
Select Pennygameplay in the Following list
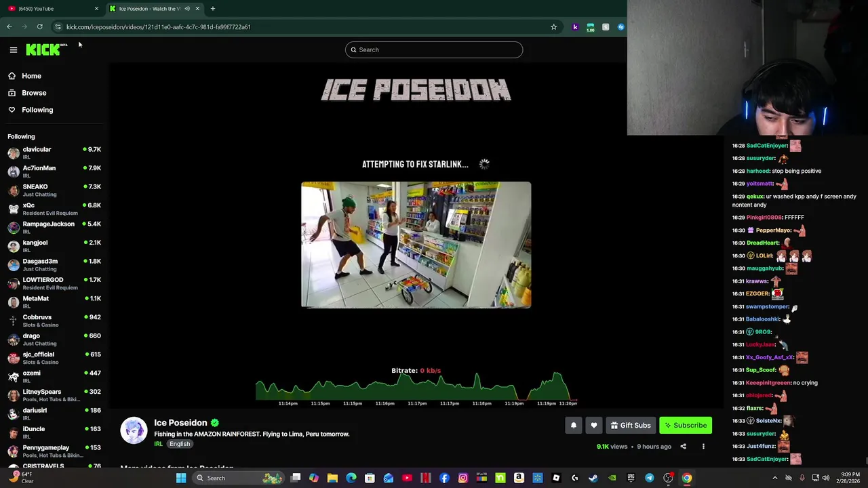coord(54,451)
